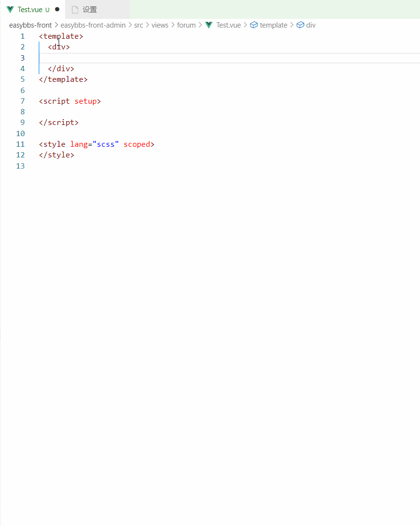Click the setup attribute on the script tag

pyautogui.click(x=86, y=101)
